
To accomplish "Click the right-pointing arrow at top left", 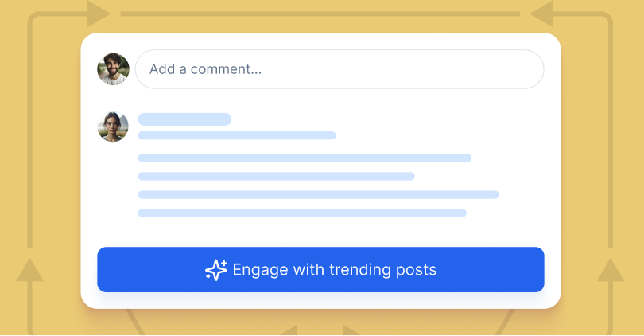I will point(98,14).
